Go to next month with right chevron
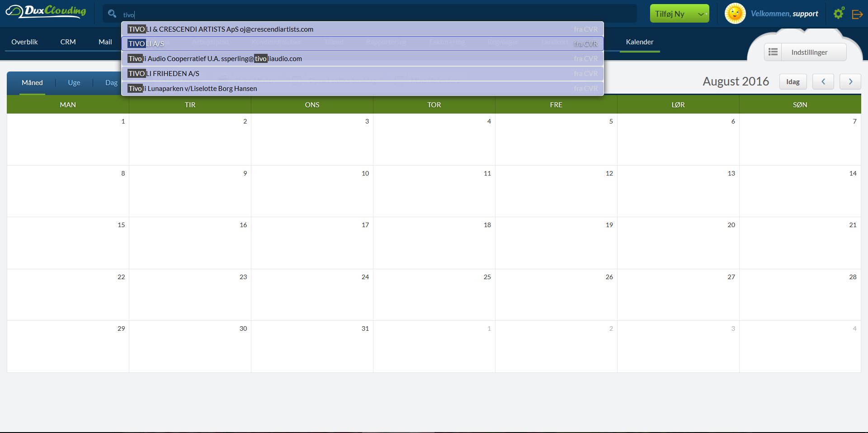Viewport: 868px width, 433px height. point(850,81)
